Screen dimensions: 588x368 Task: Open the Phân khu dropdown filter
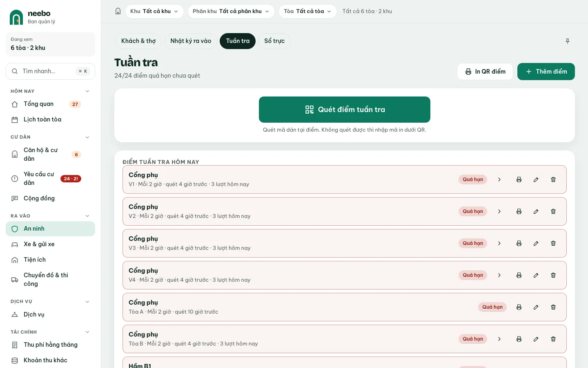coord(231,11)
